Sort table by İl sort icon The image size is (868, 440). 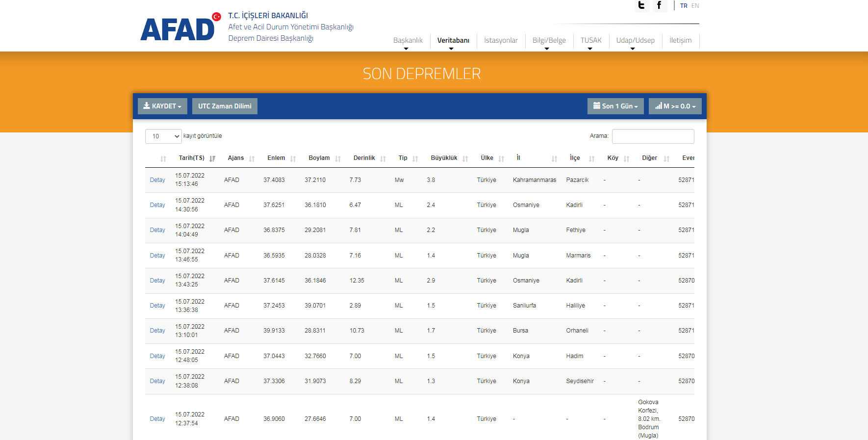(x=554, y=158)
